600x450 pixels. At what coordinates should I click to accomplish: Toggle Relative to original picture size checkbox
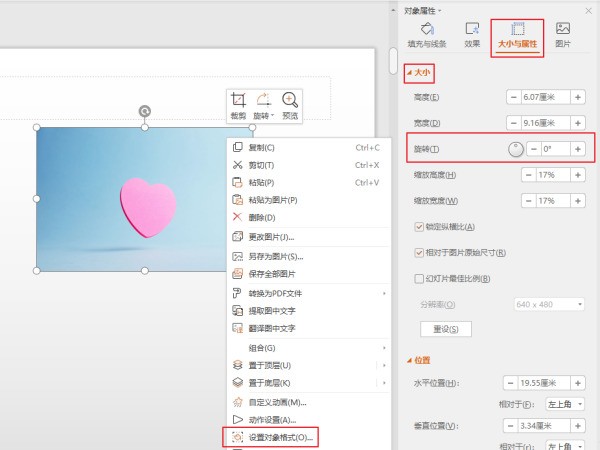[419, 253]
